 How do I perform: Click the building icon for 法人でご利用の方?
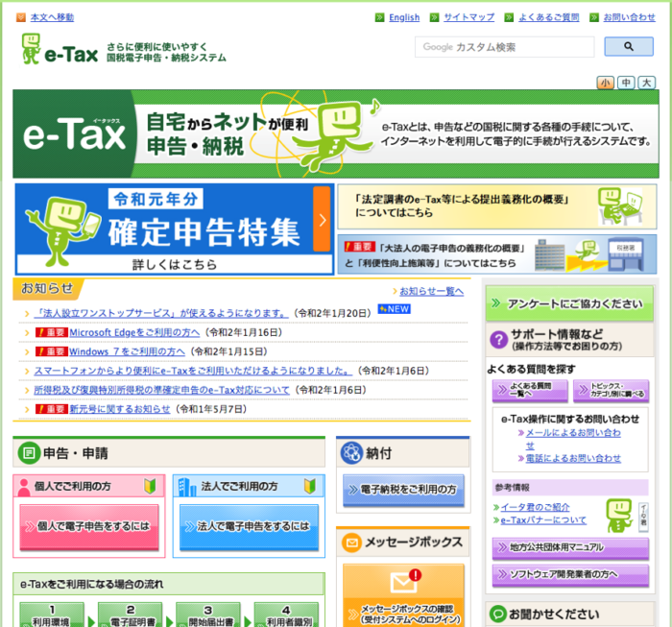pyautogui.click(x=187, y=487)
